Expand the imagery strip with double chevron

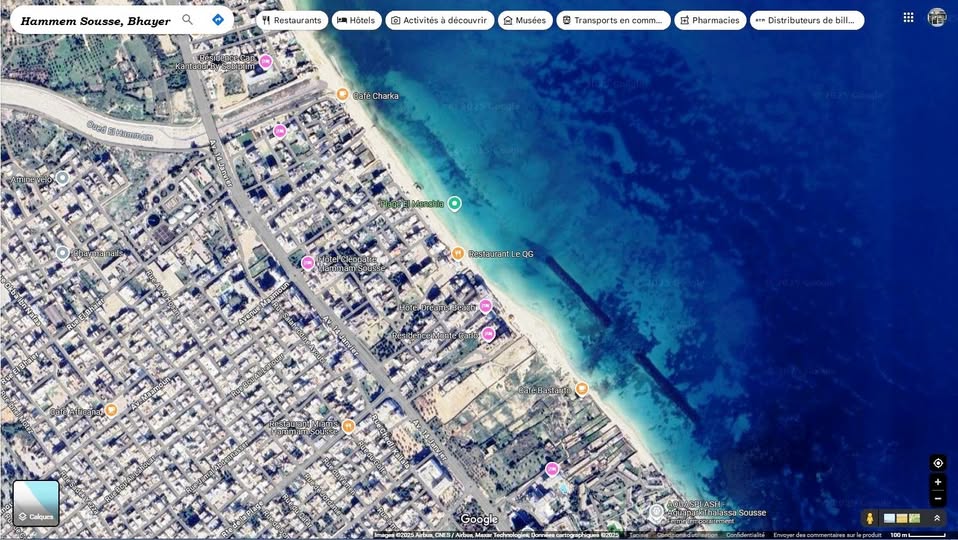point(937,518)
